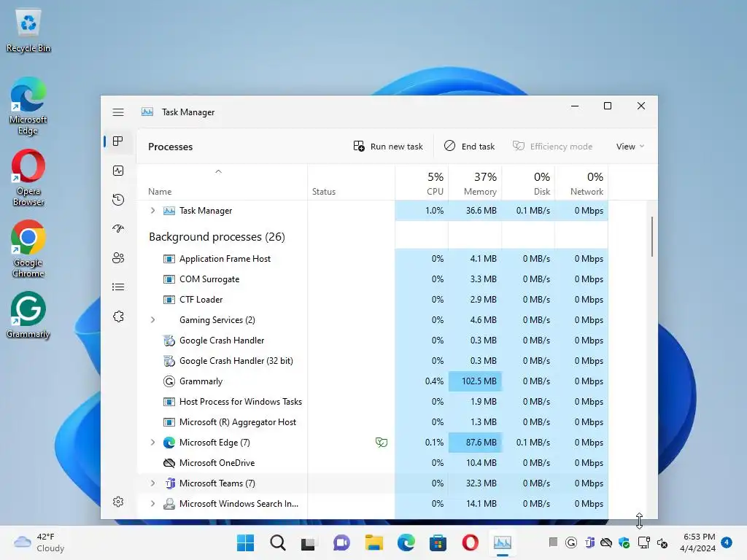Open the weather widget showing 42°F

39,542
